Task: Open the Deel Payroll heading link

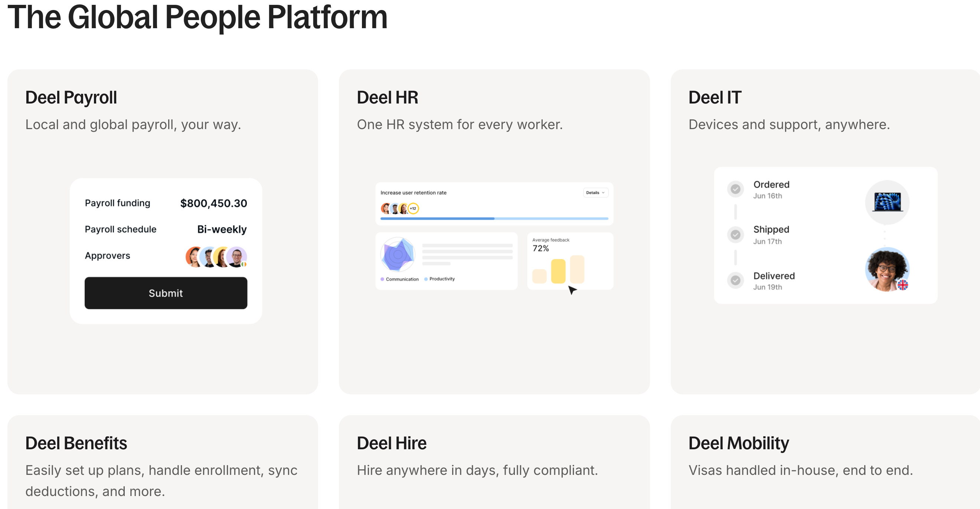Action: 71,97
